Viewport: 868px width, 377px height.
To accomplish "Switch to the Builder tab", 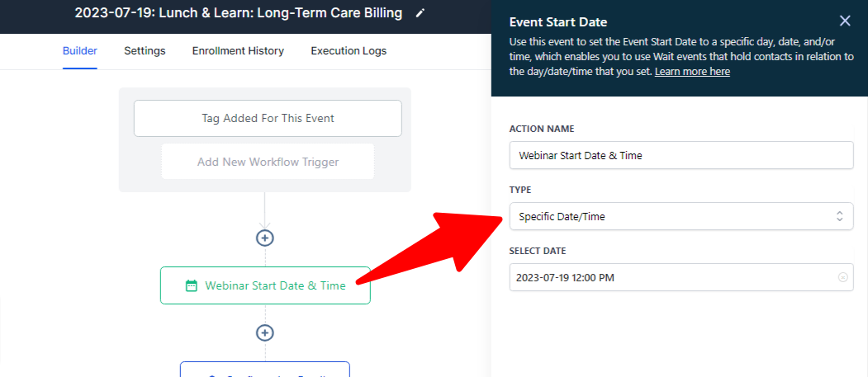I will [x=80, y=51].
